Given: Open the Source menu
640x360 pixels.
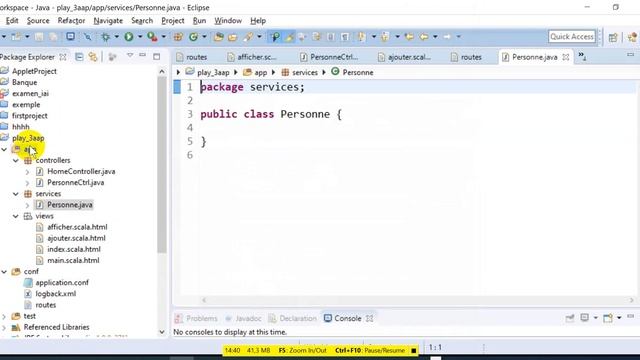Looking at the screenshot, I should [x=38, y=20].
